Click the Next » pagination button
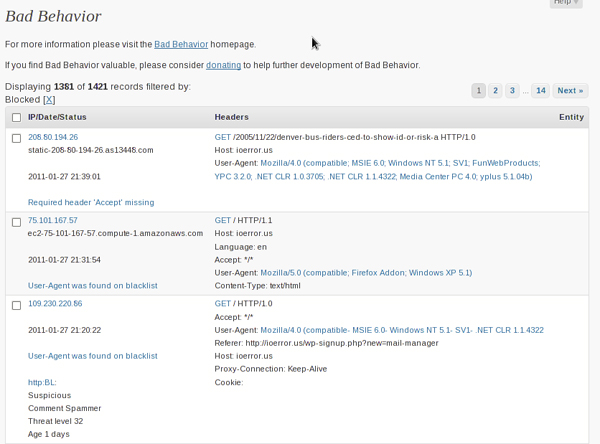 click(570, 91)
